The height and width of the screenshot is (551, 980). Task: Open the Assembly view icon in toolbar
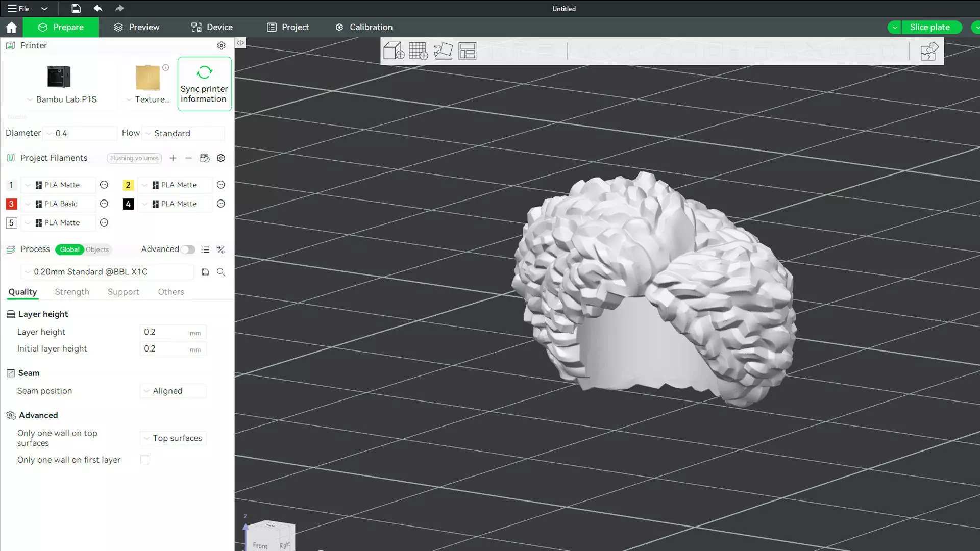[x=929, y=51]
